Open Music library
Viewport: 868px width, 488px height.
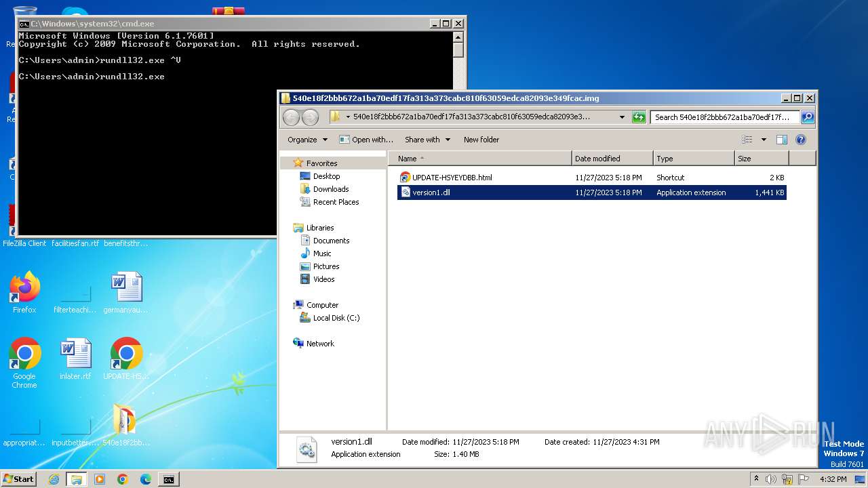[322, 253]
